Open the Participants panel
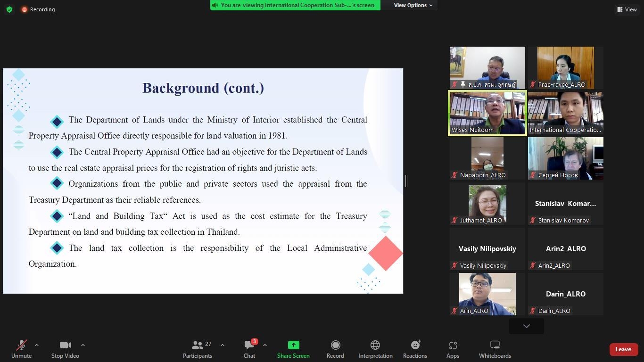644x362 pixels. click(198, 349)
